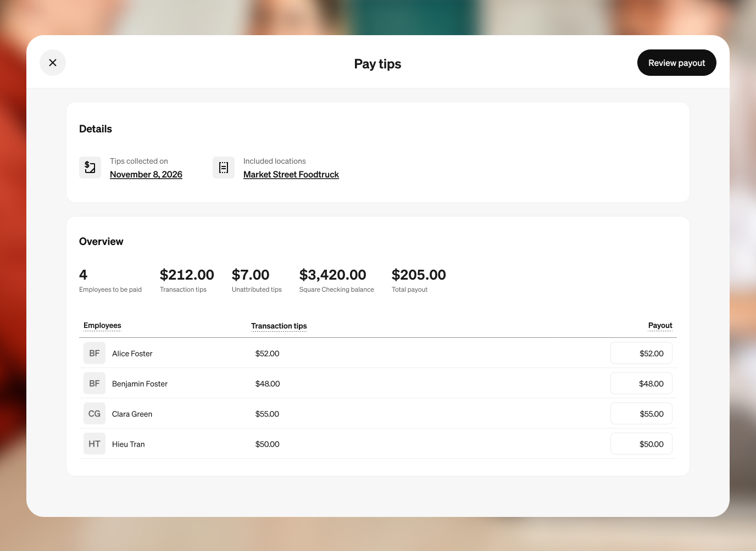756x551 pixels.
Task: Click the Payout column header
Action: tap(660, 325)
